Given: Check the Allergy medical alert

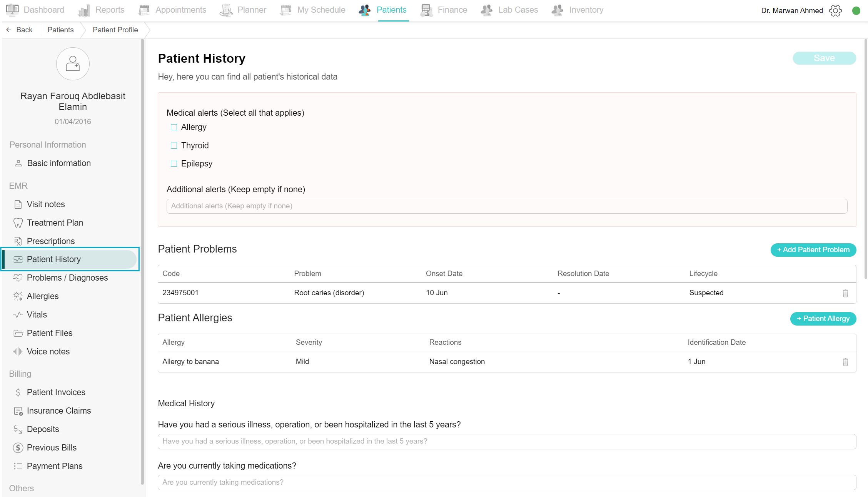Looking at the screenshot, I should tap(174, 127).
